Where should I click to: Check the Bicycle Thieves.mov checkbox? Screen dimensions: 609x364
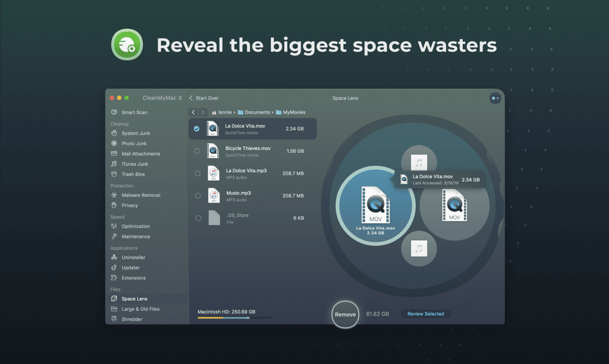tap(197, 151)
